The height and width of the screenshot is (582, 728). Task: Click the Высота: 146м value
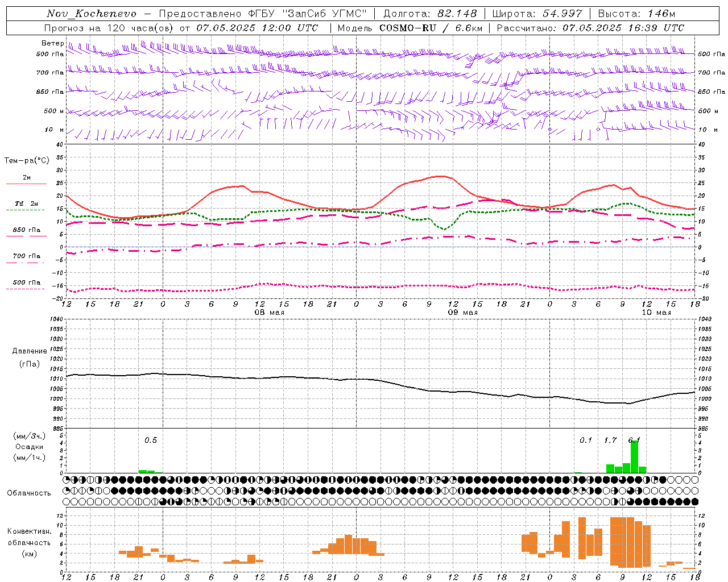point(636,14)
